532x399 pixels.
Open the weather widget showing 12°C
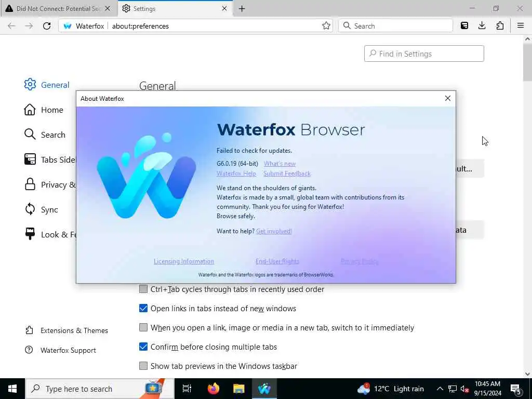tap(391, 389)
